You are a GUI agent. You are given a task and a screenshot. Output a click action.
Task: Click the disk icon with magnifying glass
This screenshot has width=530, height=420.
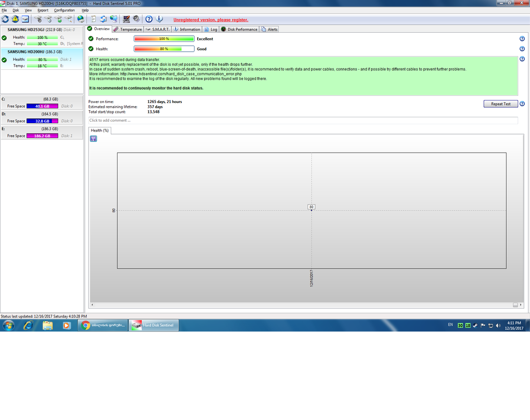click(x=69, y=19)
